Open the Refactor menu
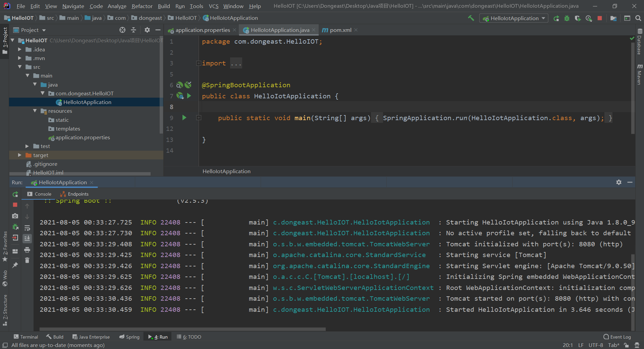This screenshot has width=644, height=349. [x=142, y=6]
